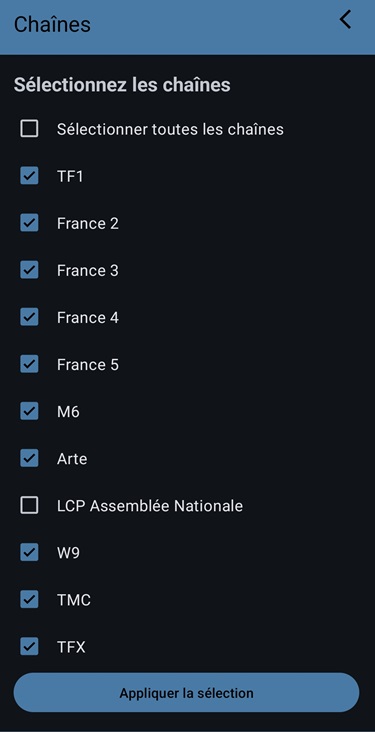The height and width of the screenshot is (732, 375).
Task: Tap the France 2 text label
Action: (88, 224)
